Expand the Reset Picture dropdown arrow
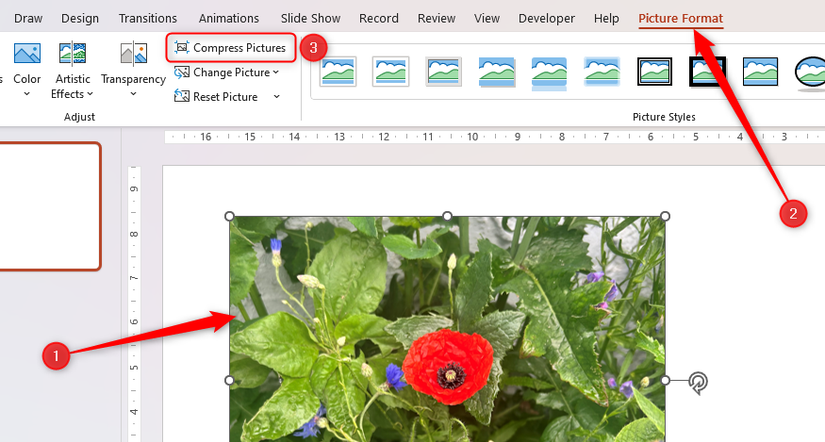The height and width of the screenshot is (442, 825). click(277, 97)
